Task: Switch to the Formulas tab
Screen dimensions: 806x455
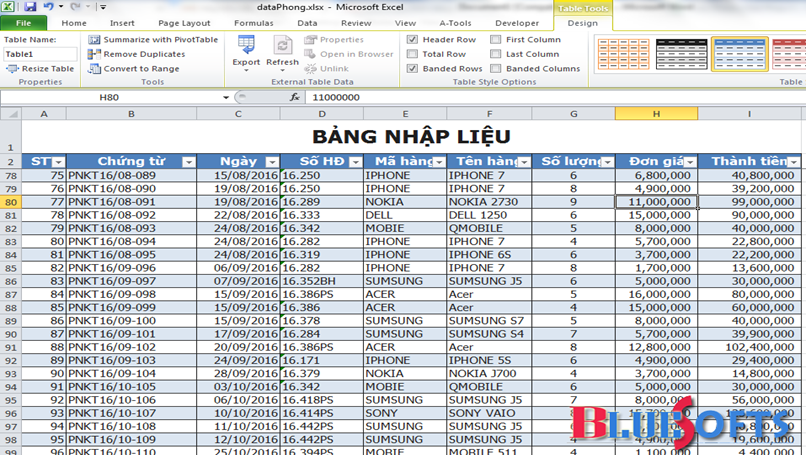Action: [x=253, y=23]
